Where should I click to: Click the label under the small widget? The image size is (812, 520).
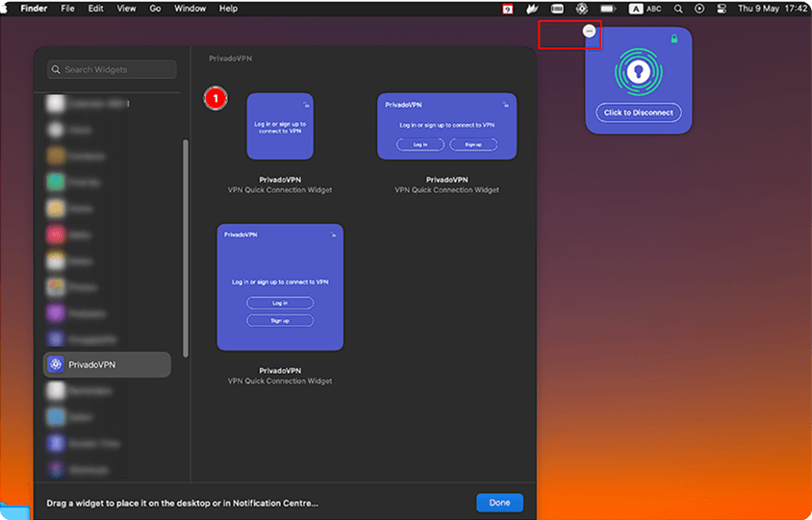pos(280,185)
